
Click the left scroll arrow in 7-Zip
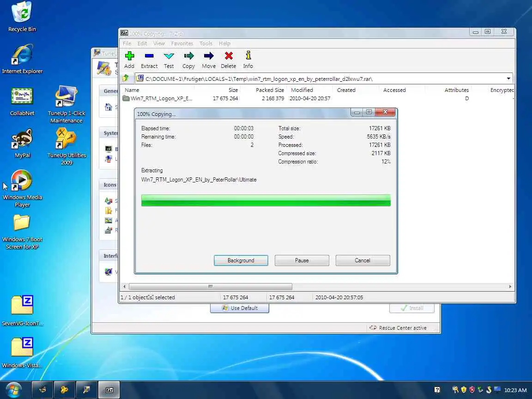(x=124, y=286)
